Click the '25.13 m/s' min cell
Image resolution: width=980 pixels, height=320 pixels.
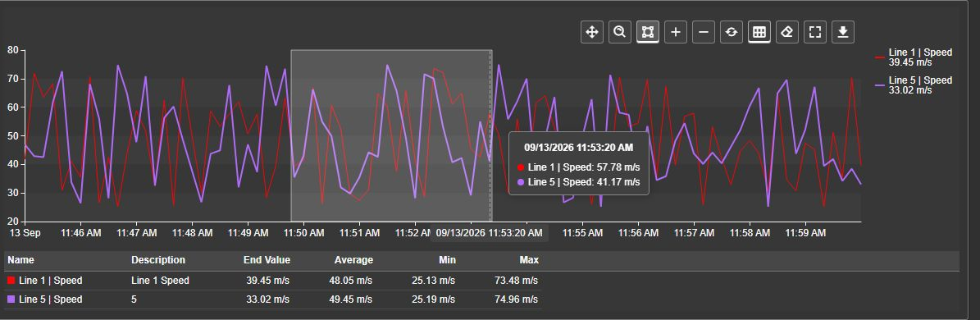434,281
